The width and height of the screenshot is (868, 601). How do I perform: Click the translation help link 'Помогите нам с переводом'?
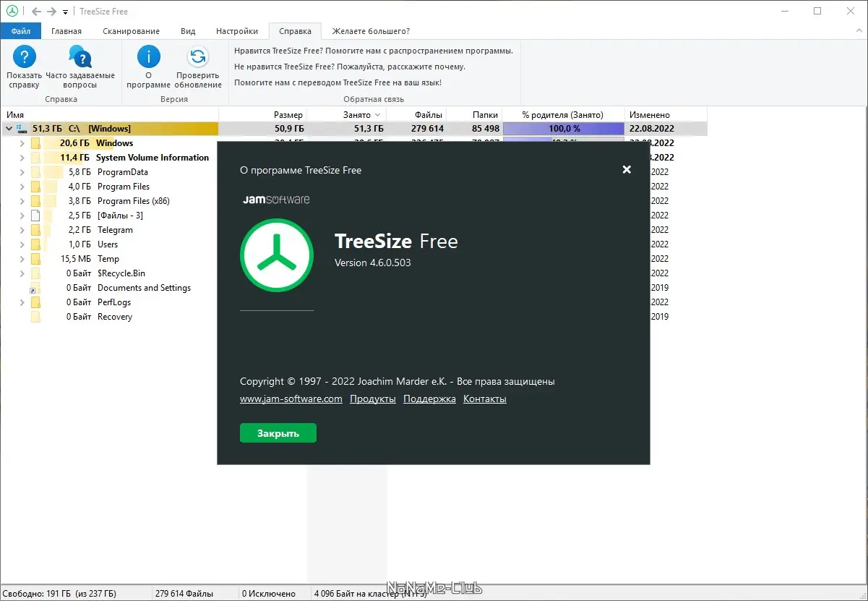tap(338, 82)
